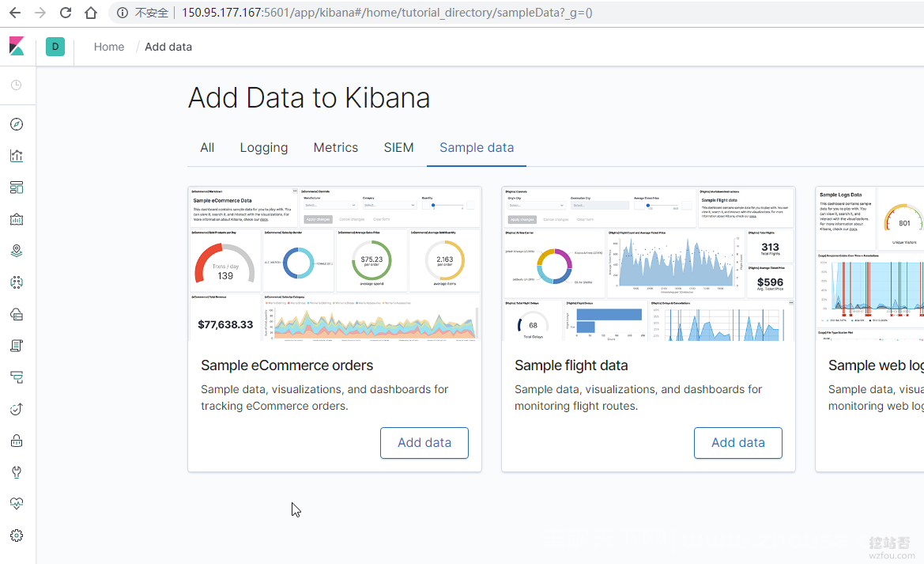The height and width of the screenshot is (564, 924).
Task: Click the browser address bar URL
Action: 387,13
